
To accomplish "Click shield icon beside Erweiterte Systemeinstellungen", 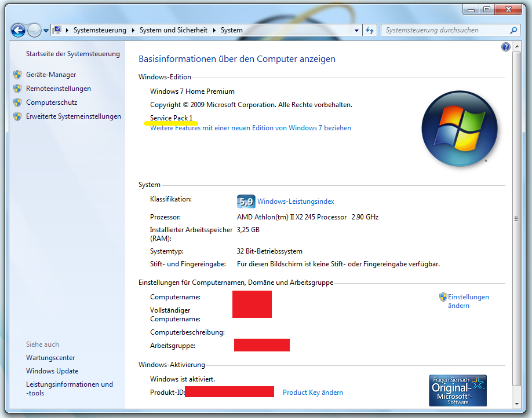I will tap(17, 116).
